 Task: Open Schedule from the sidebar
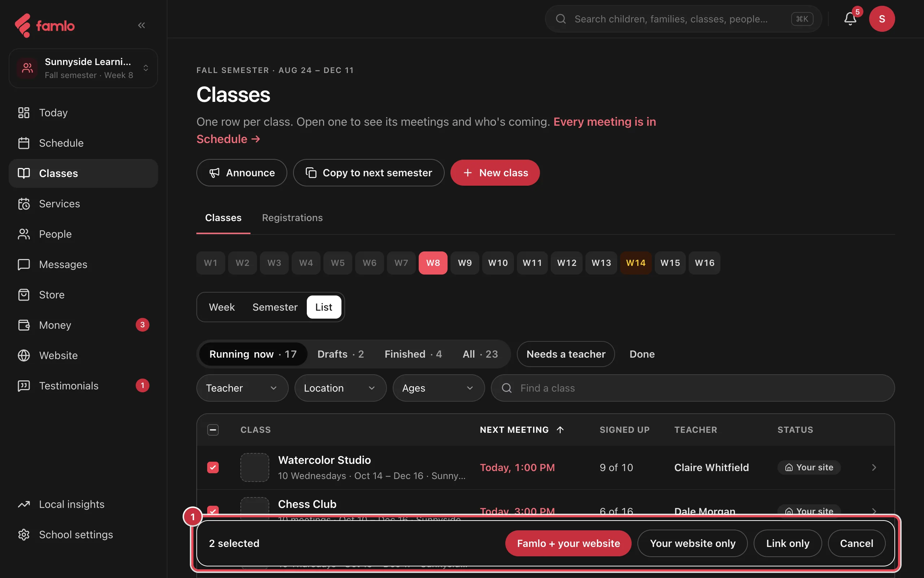coord(83,143)
